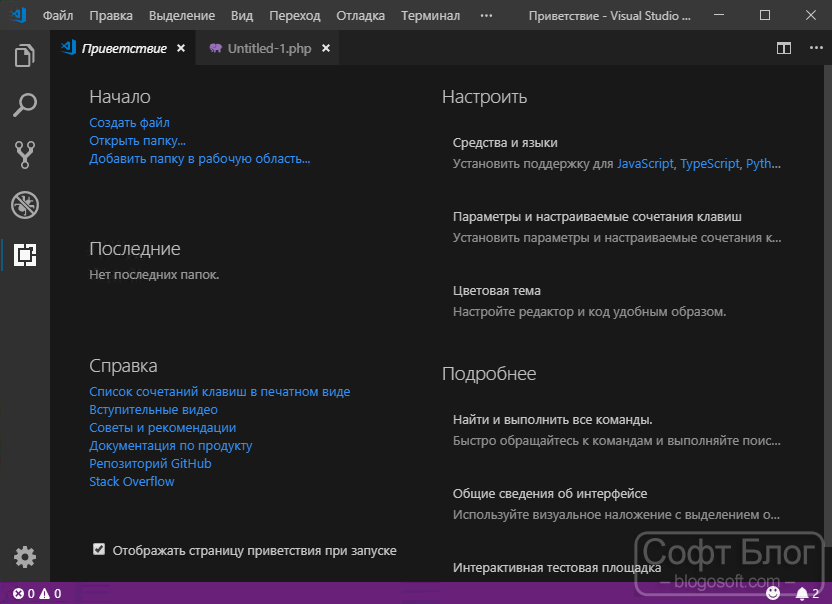Screen dimensions: 832x604
Task: Click the Нет последних папок text
Action: pyautogui.click(x=154, y=275)
